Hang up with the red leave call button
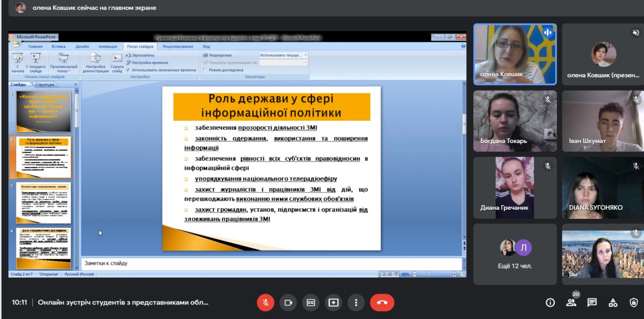 [x=382, y=302]
